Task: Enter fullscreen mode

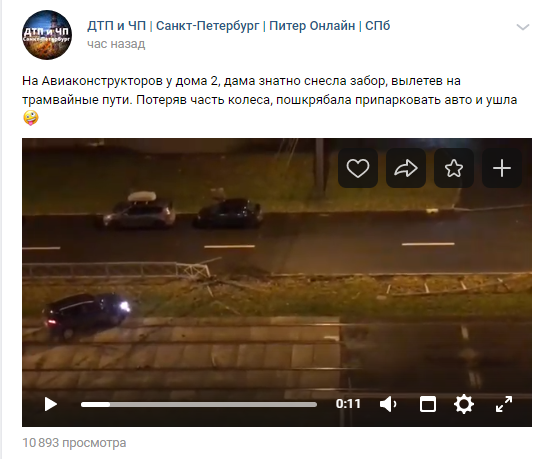Action: [x=504, y=404]
